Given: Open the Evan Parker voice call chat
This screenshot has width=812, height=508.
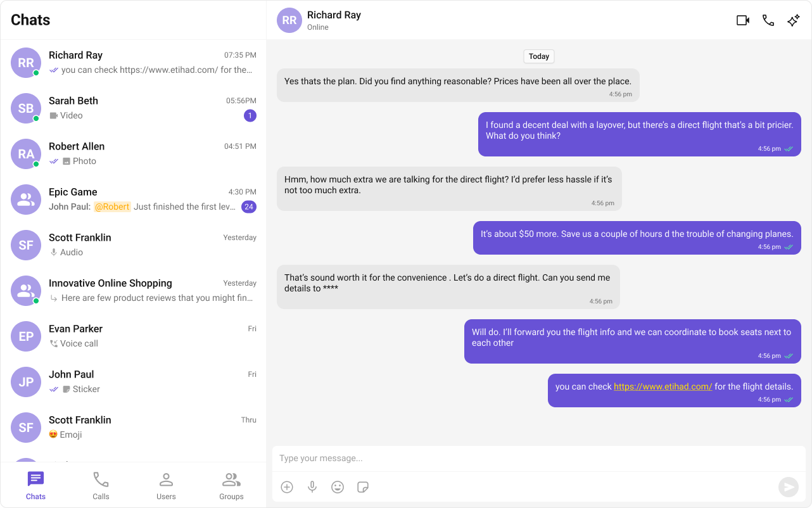Looking at the screenshot, I should click(x=133, y=336).
